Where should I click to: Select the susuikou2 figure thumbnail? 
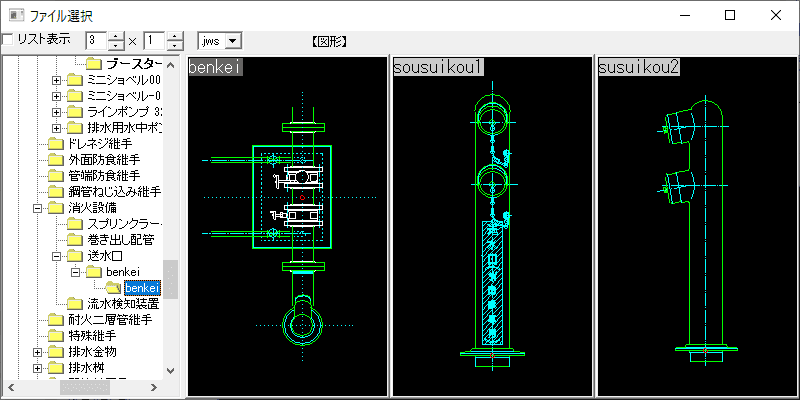[696, 226]
